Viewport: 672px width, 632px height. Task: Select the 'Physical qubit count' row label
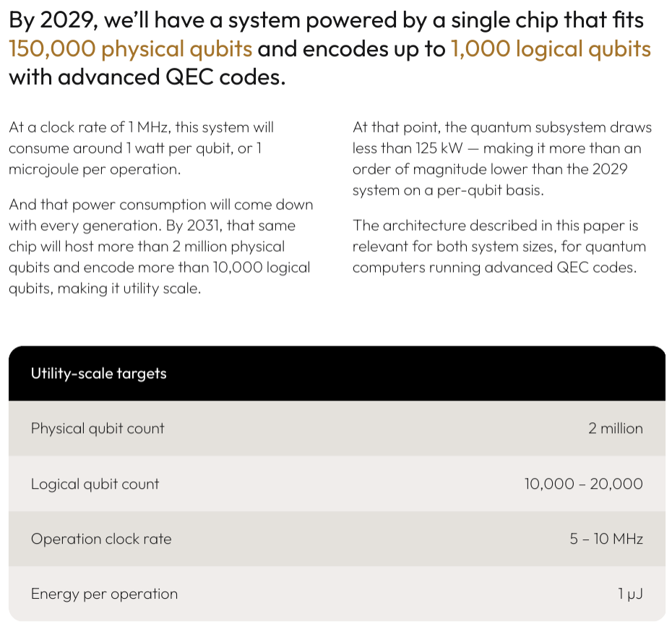click(98, 428)
